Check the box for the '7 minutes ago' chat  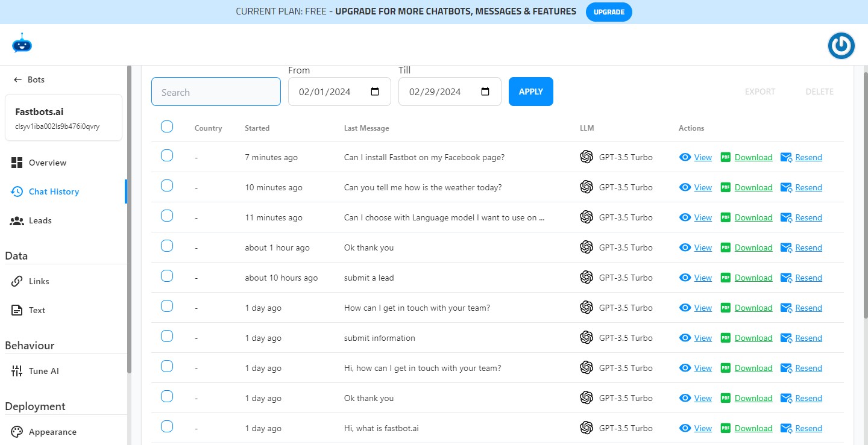[x=167, y=155]
